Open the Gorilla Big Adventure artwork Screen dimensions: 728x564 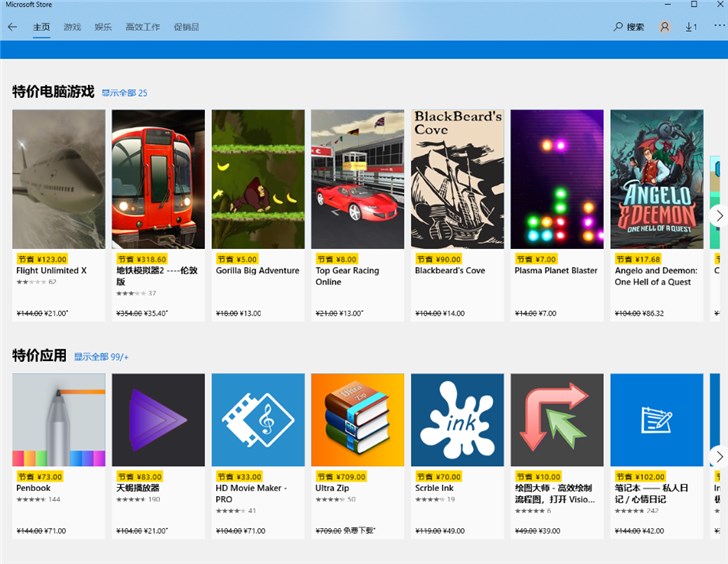pos(258,179)
